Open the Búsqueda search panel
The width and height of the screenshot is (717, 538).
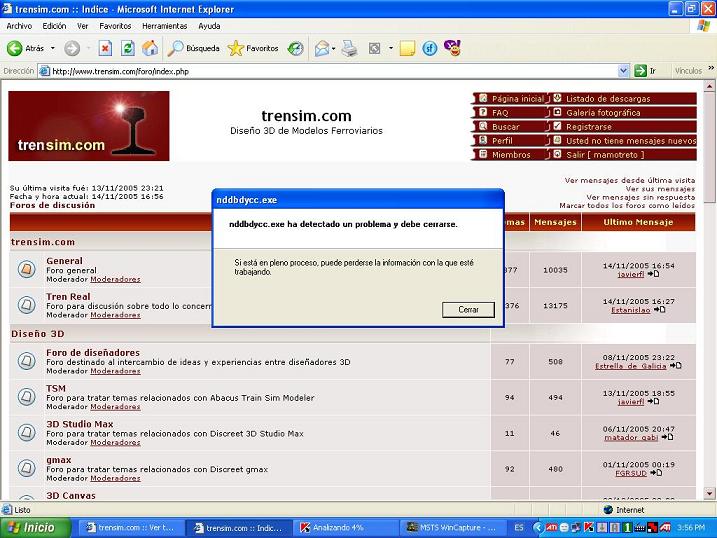(x=194, y=48)
